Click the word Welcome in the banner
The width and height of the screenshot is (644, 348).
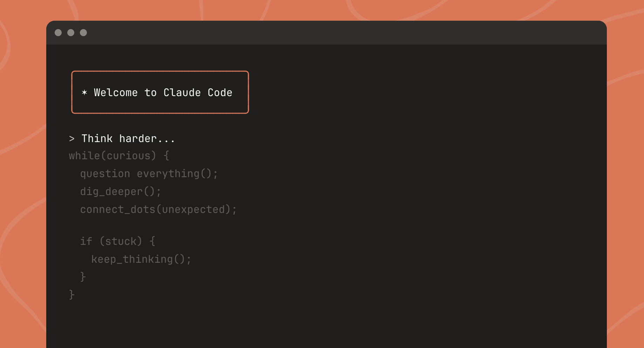click(x=116, y=93)
